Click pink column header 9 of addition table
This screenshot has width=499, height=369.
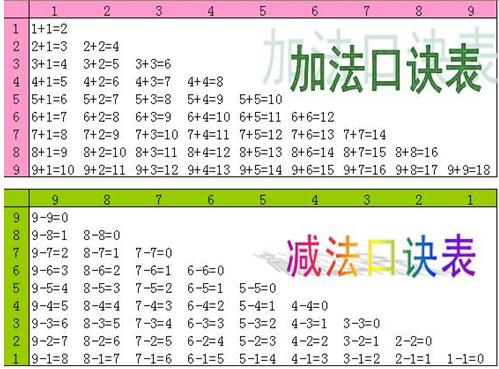[471, 11]
